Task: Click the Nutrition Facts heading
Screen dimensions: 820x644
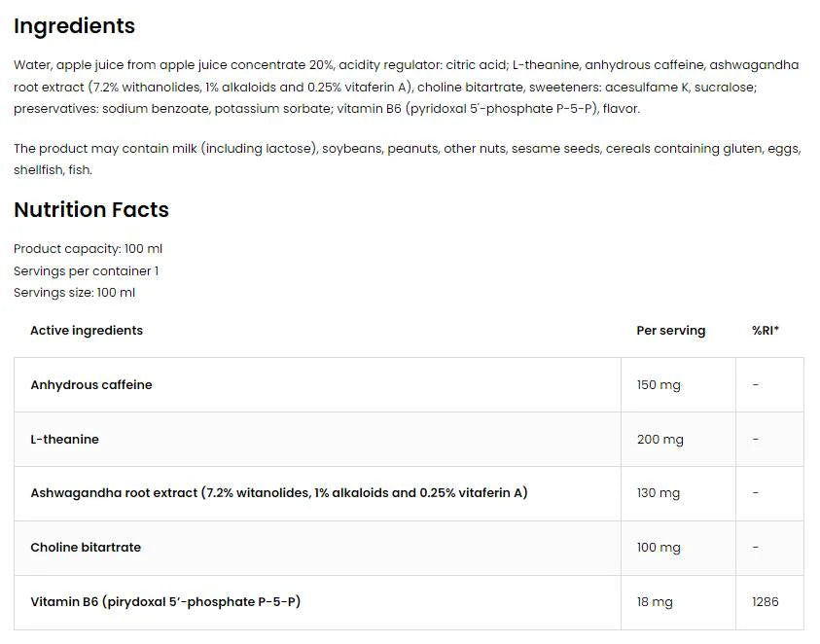Action: [91, 210]
